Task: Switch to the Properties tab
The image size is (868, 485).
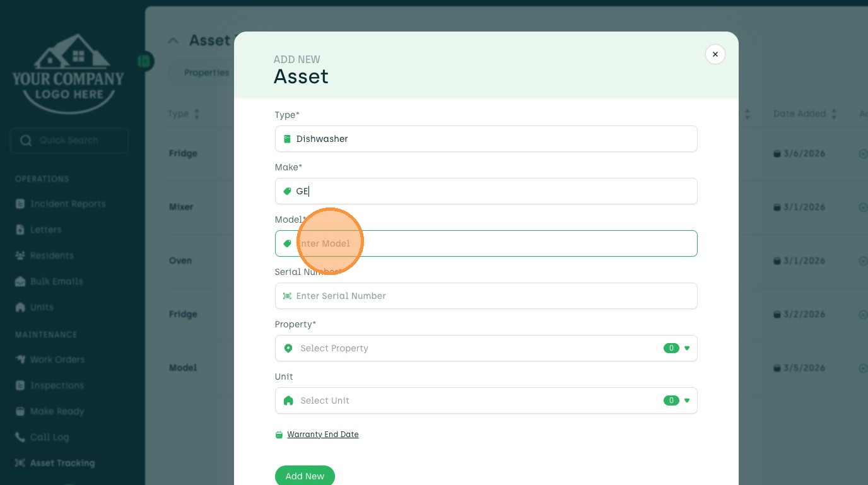Action: pyautogui.click(x=206, y=73)
